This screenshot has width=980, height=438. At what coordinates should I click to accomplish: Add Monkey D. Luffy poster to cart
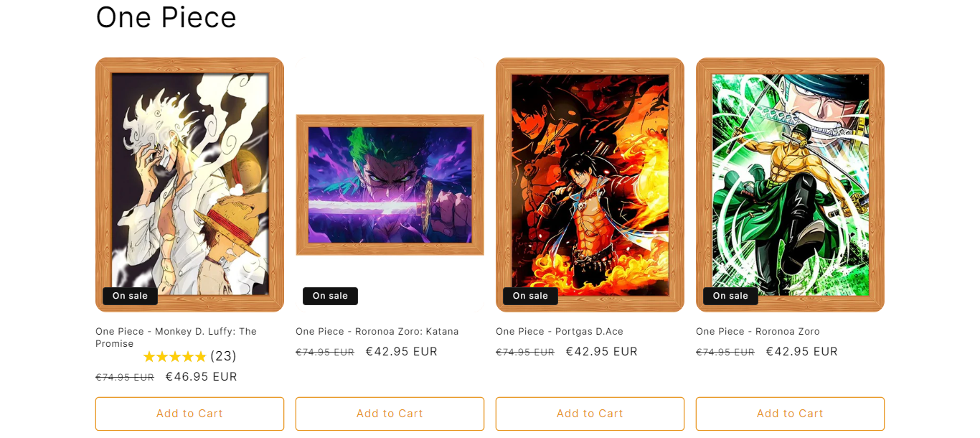[x=189, y=414]
